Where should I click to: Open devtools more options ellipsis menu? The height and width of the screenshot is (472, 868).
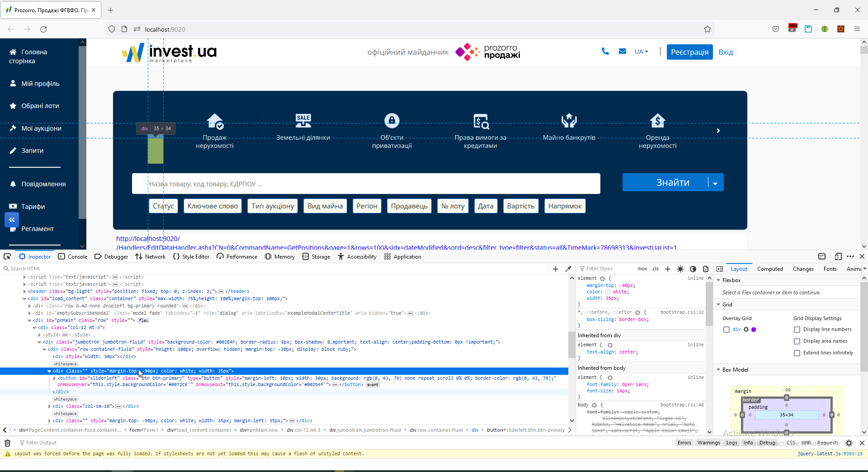tap(850, 256)
